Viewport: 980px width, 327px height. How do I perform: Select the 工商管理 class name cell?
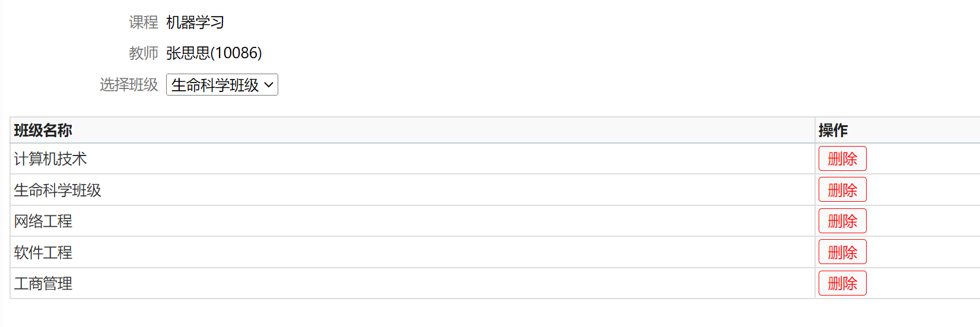click(x=43, y=284)
